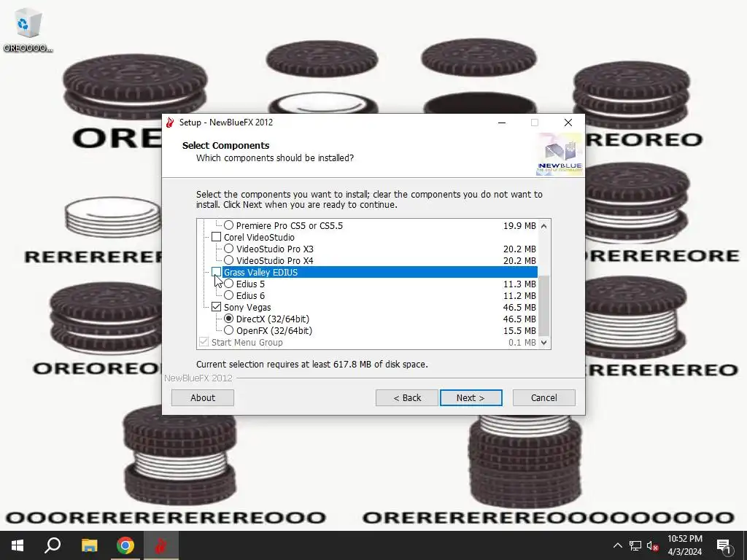This screenshot has width=747, height=560.
Task: Open the Windows Start menu
Action: (x=18, y=545)
